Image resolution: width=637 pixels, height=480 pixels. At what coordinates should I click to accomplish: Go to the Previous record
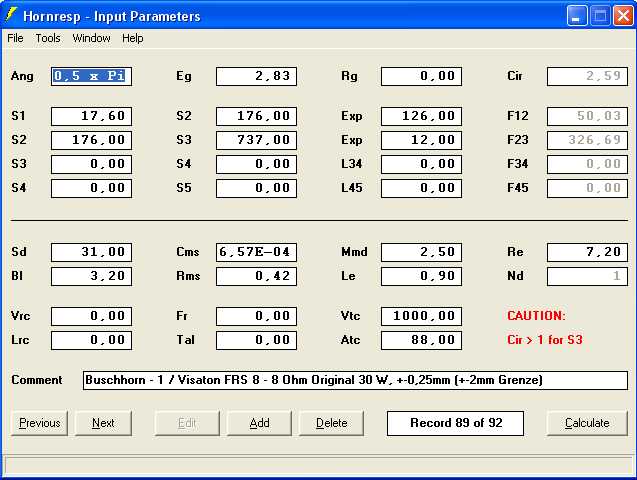coord(40,423)
